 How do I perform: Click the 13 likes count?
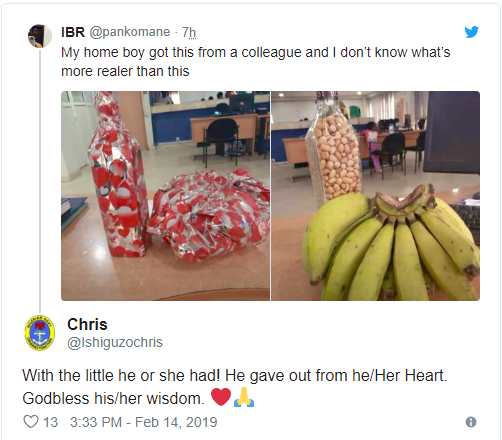point(50,422)
